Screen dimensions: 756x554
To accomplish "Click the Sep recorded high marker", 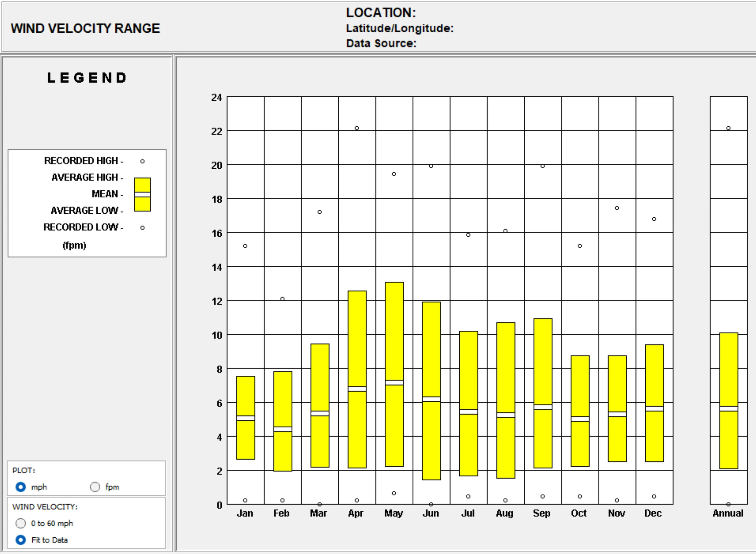I will (543, 166).
